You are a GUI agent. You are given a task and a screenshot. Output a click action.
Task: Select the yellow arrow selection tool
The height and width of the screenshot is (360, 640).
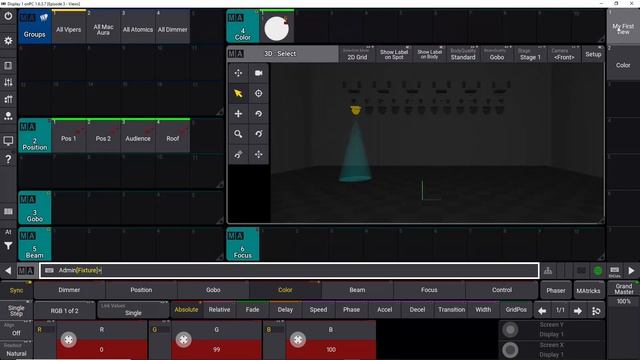click(x=238, y=93)
